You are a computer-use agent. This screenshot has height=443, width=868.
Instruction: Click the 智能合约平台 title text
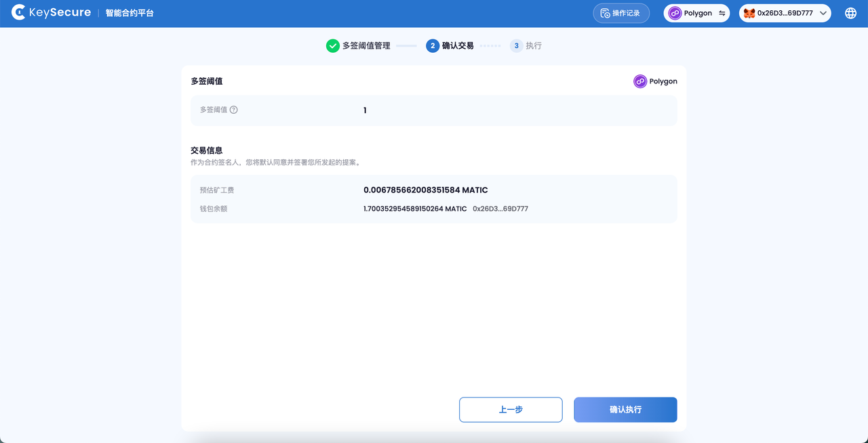pos(128,12)
